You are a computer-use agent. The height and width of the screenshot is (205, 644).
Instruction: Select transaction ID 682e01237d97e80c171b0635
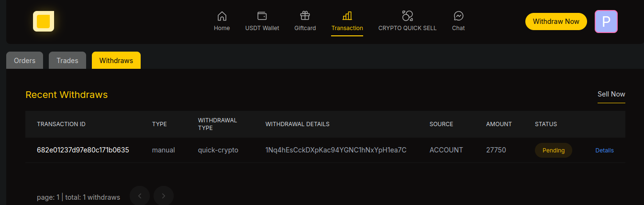83,150
